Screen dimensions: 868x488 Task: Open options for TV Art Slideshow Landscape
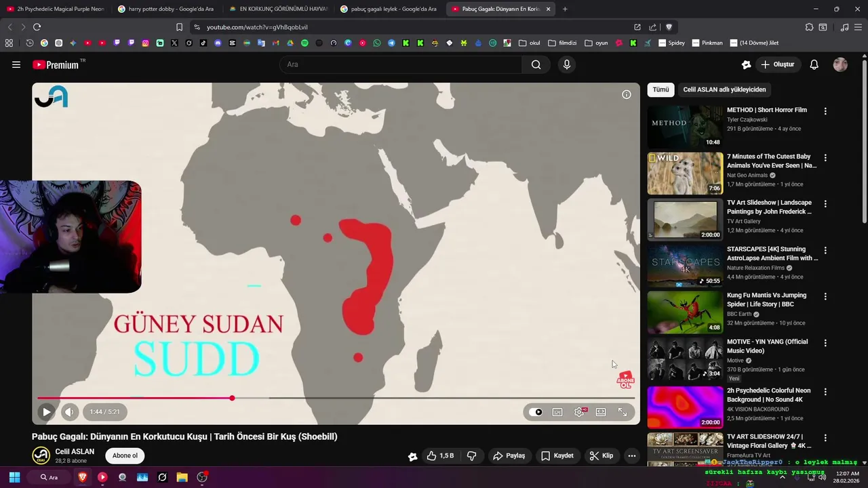tap(825, 203)
